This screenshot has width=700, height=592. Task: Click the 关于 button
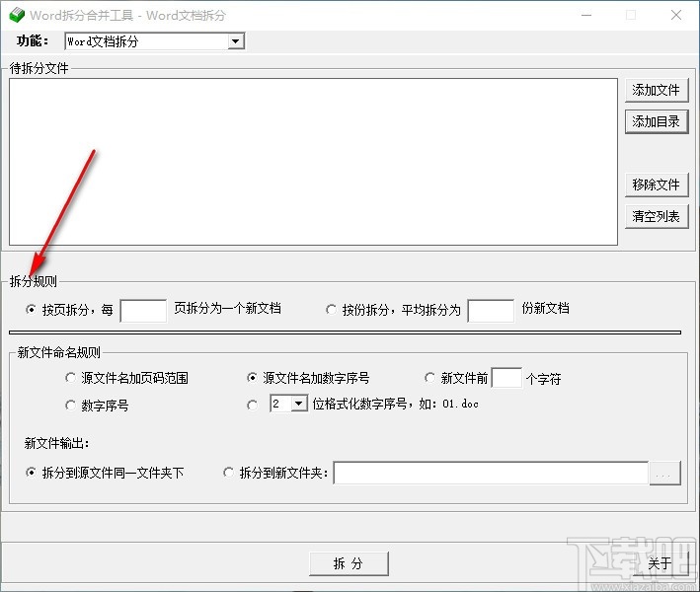(660, 564)
